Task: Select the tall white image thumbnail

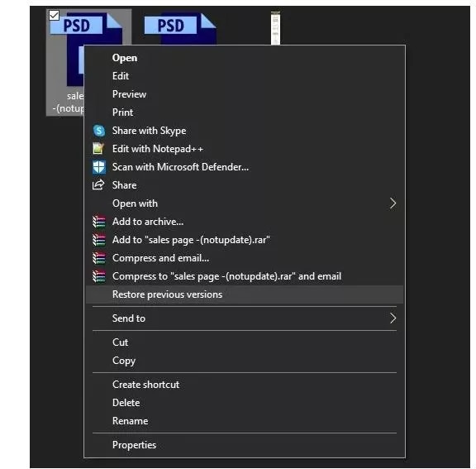Action: tap(275, 28)
